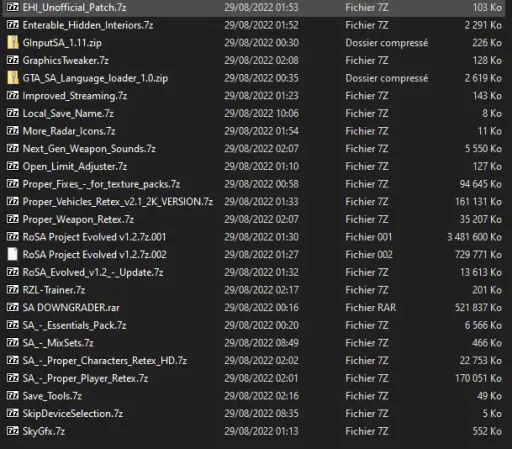Select the file name SA DOWNGRADER.rar
Screen dimensions: 512x449
click(71, 307)
